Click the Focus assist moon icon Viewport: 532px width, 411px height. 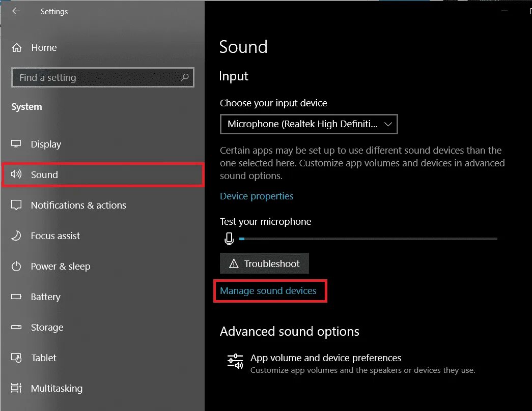[x=17, y=236]
